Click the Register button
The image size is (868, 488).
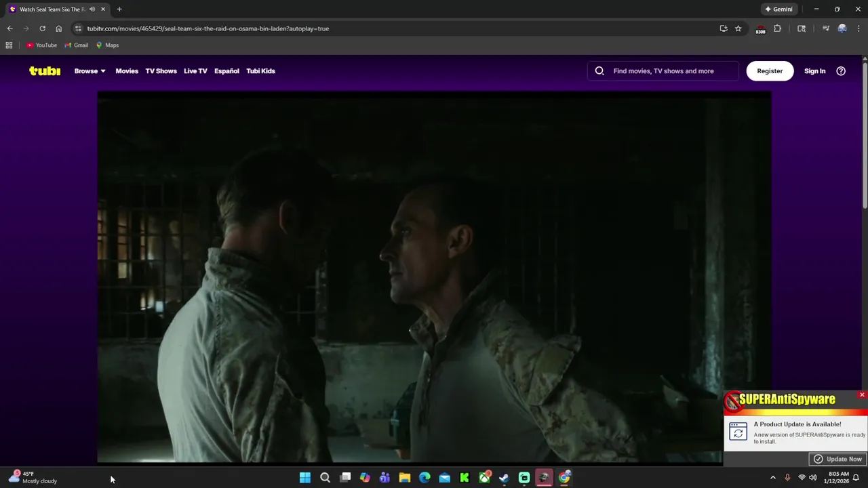[770, 70]
